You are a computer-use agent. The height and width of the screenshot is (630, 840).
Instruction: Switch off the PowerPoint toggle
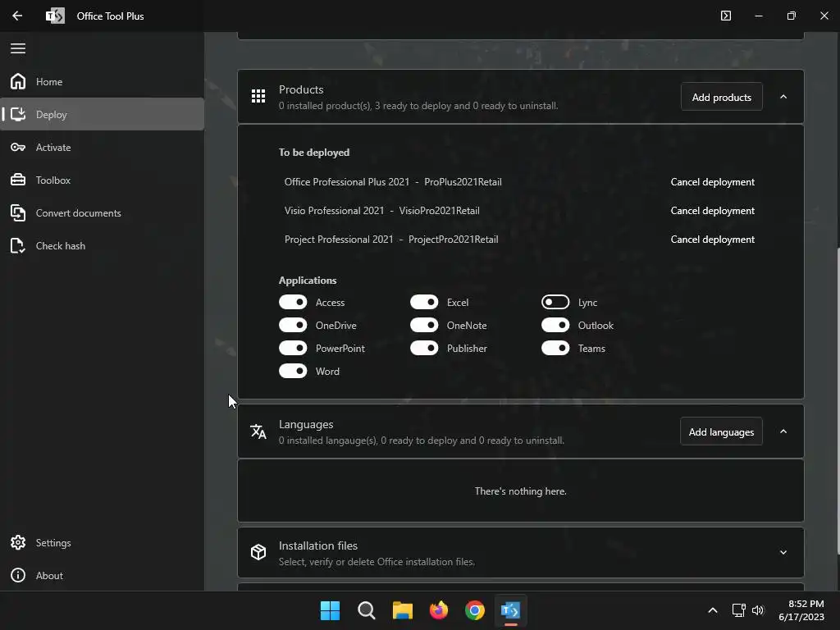pyautogui.click(x=293, y=348)
